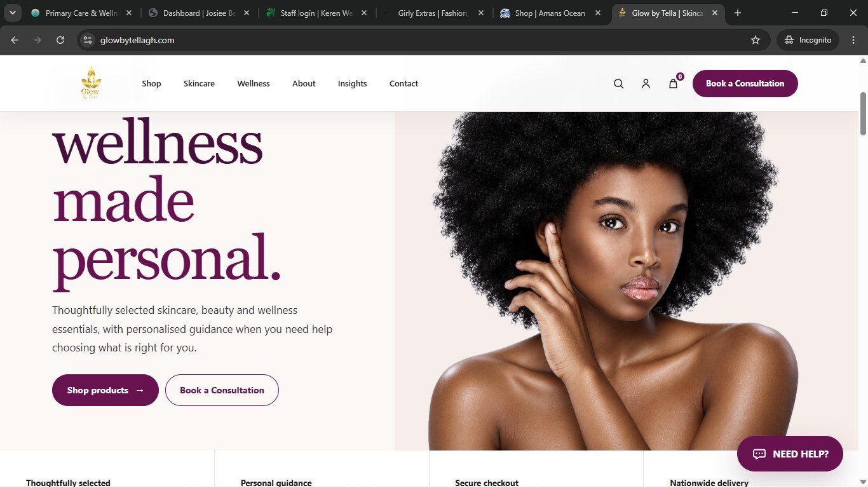Click the browser reload button

[60, 40]
